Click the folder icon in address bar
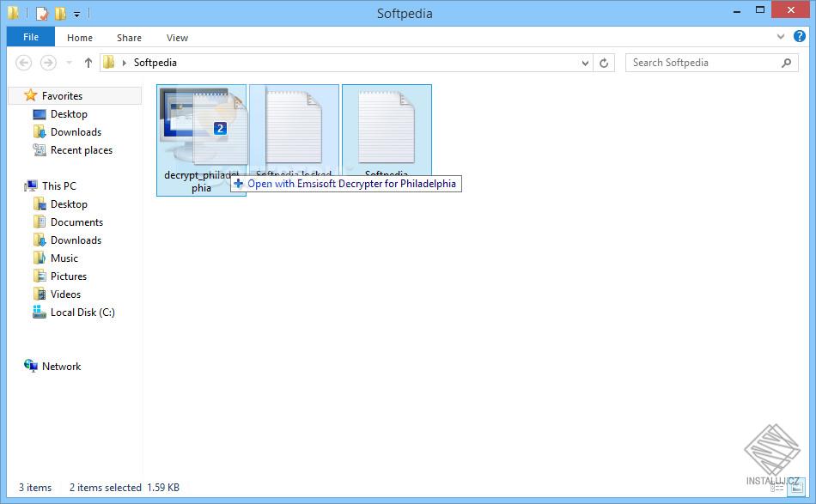The width and height of the screenshot is (816, 504). click(109, 63)
